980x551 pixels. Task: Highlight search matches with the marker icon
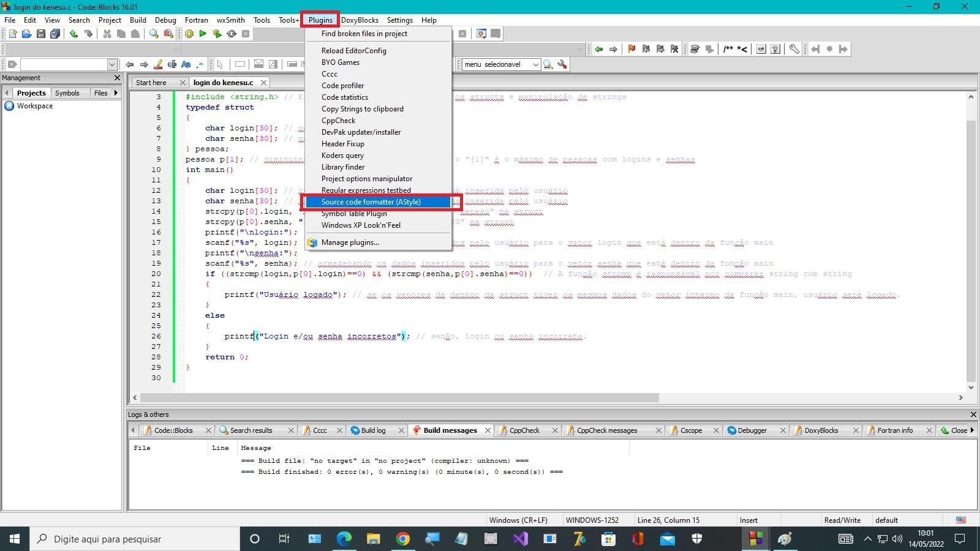pos(158,64)
